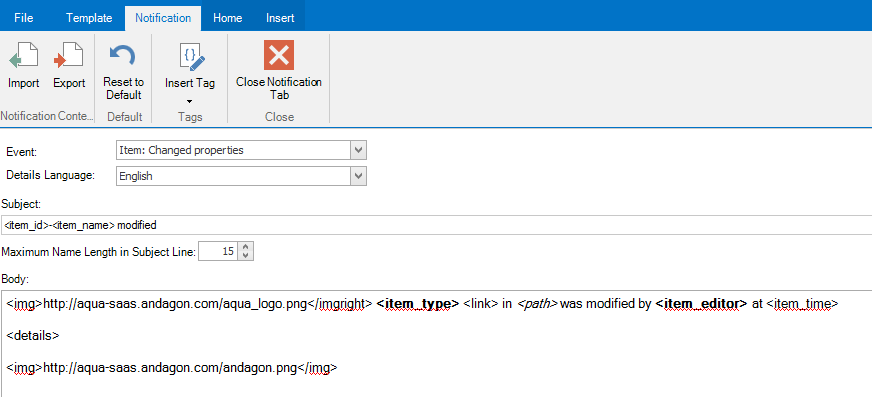Open the File tab
The height and width of the screenshot is (397, 872).
pyautogui.click(x=24, y=18)
